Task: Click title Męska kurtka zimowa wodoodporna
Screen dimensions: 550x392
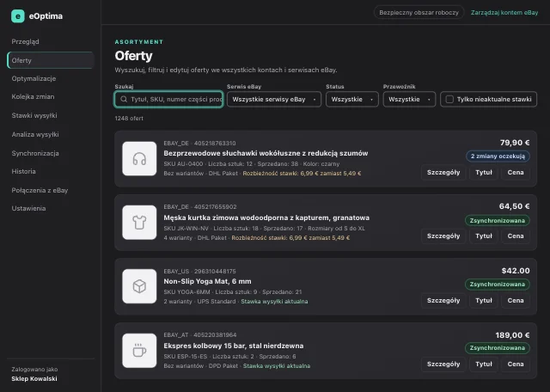Action: click(266, 218)
